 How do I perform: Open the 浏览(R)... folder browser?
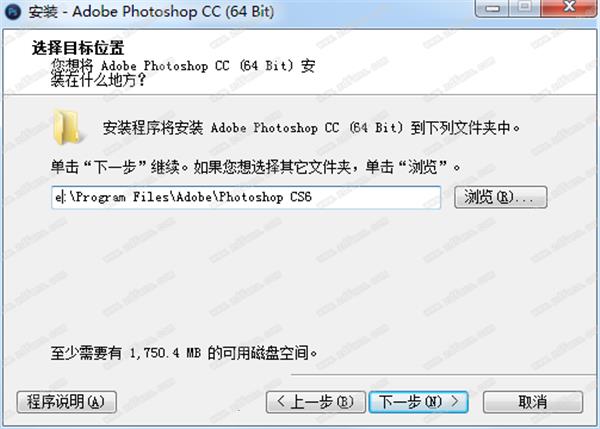pos(501,197)
